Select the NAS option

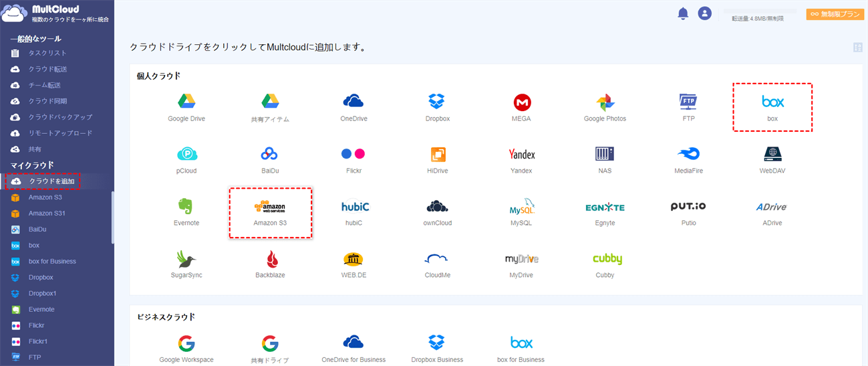pos(605,160)
